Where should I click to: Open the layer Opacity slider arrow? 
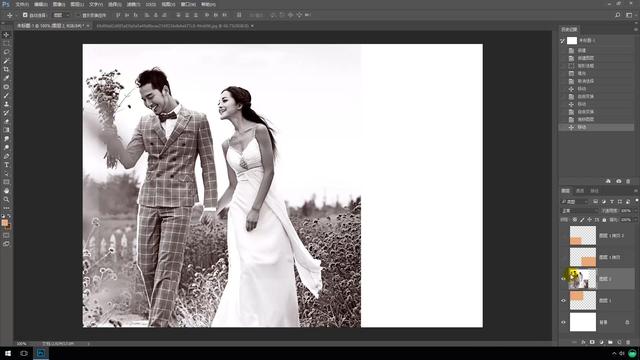pyautogui.click(x=635, y=211)
